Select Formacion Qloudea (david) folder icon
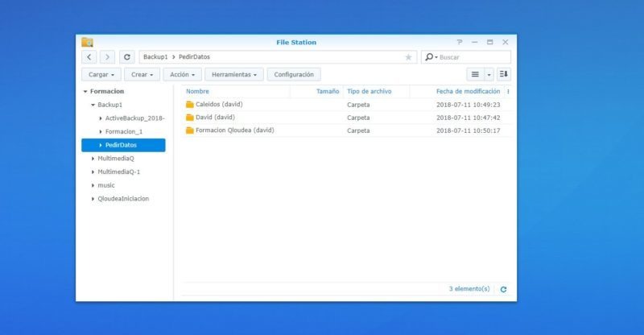Screen dimensions: 644x335 (189, 130)
